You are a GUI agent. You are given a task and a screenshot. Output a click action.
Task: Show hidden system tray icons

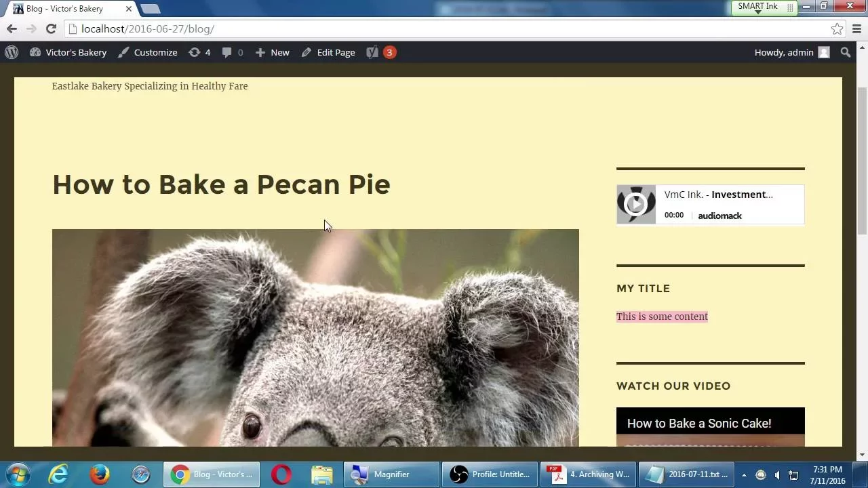tap(744, 475)
